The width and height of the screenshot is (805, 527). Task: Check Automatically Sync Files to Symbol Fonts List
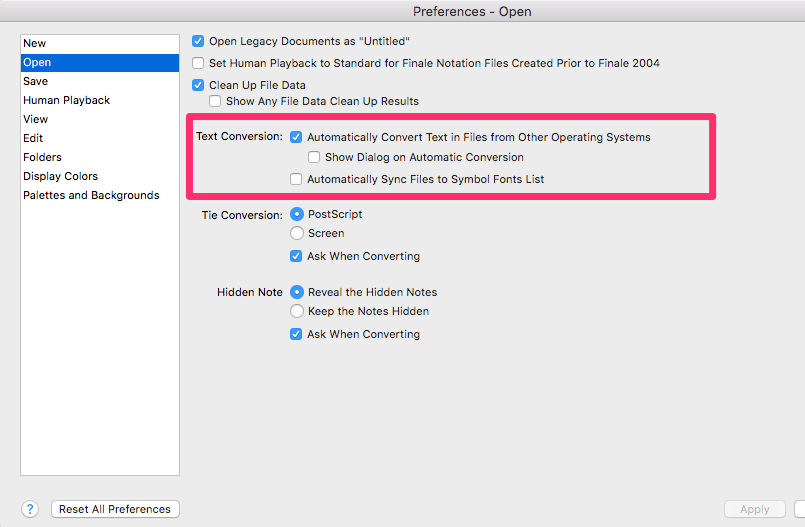pyautogui.click(x=296, y=179)
